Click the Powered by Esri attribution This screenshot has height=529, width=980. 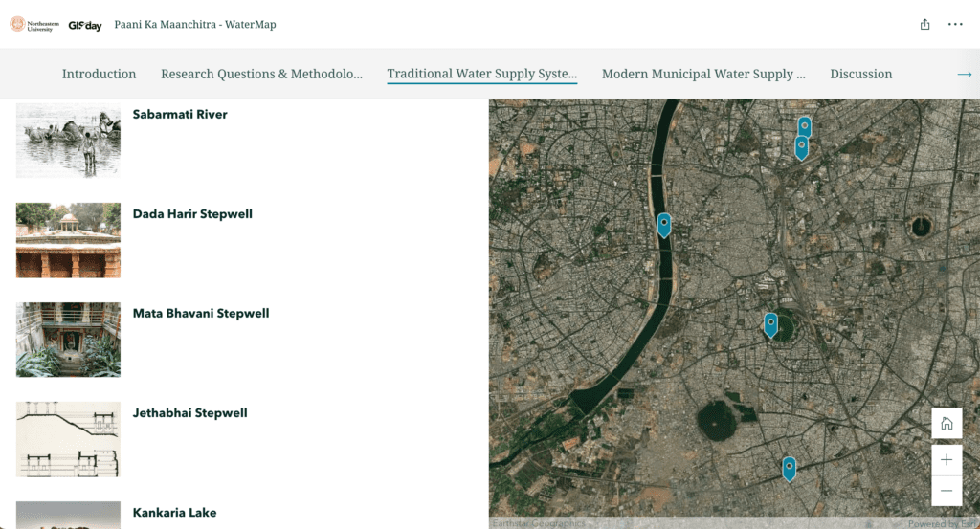coord(943,523)
